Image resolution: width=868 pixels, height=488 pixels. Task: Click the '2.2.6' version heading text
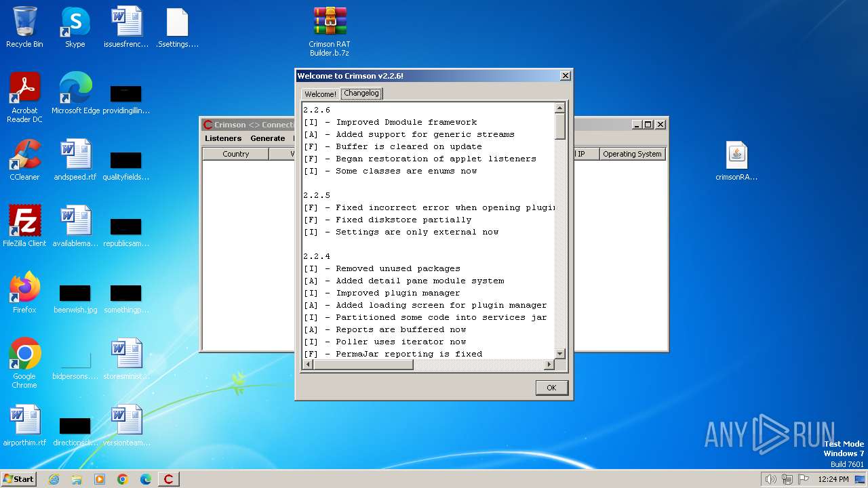tap(317, 110)
